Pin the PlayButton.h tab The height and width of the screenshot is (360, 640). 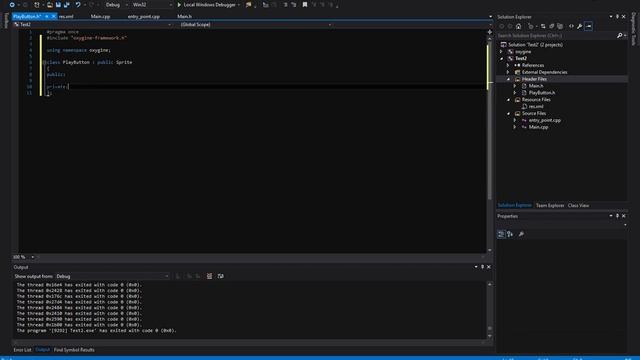pos(47,16)
